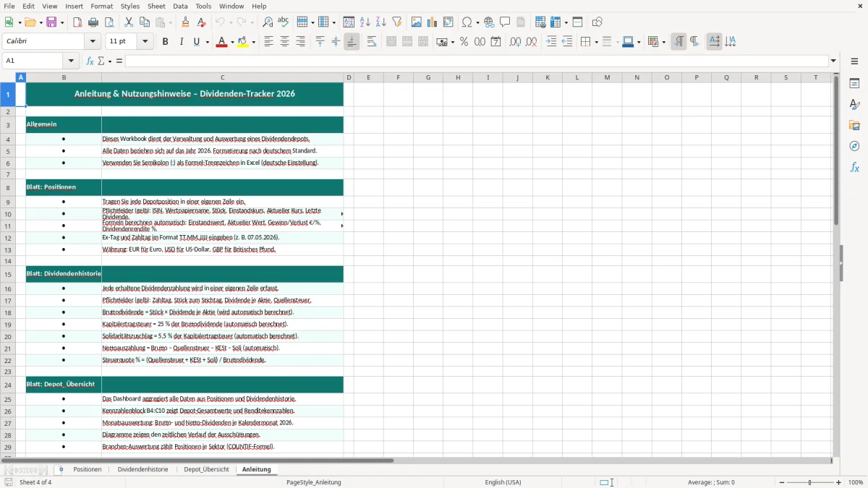
Task: Click the Clear Direct Formatting icon
Action: pos(202,22)
